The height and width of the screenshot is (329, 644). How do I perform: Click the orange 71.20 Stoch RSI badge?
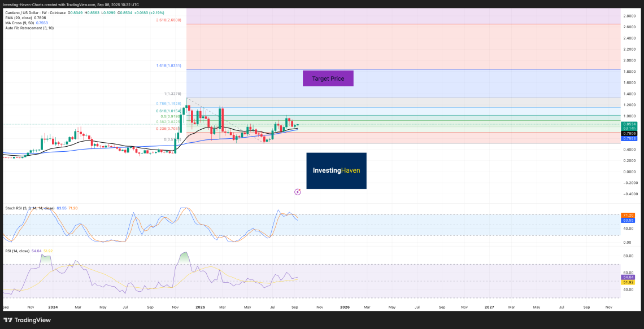(627, 215)
